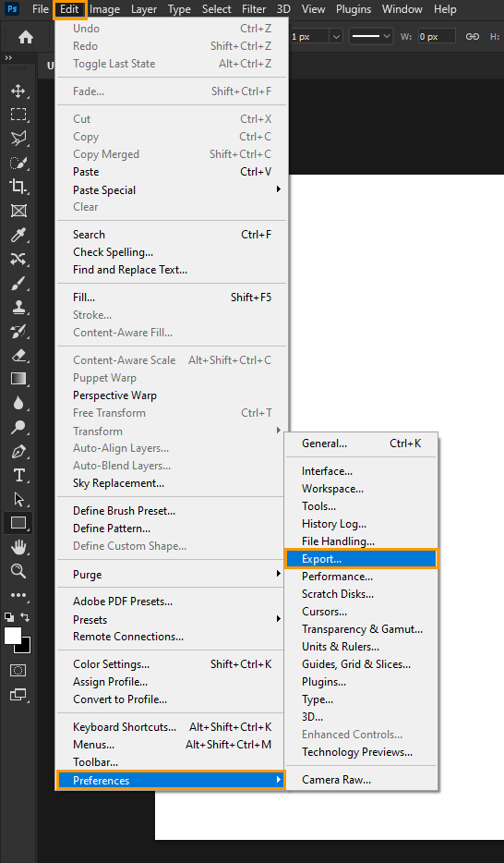This screenshot has height=863, width=504.
Task: Open the stroke line style dropdown
Action: [371, 36]
